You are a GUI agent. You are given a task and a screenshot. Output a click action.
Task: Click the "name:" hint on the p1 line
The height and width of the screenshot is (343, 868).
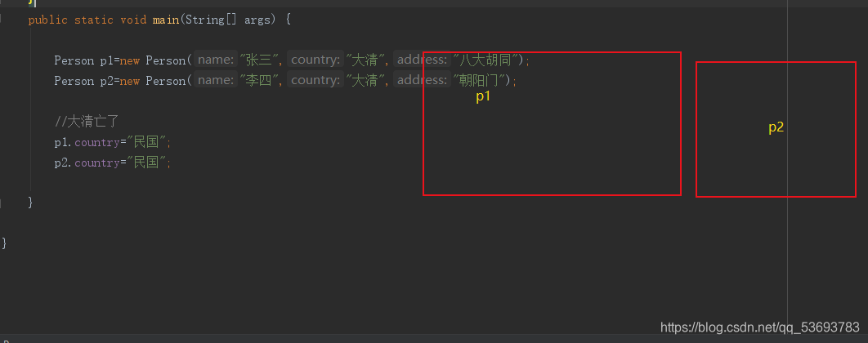click(215, 60)
